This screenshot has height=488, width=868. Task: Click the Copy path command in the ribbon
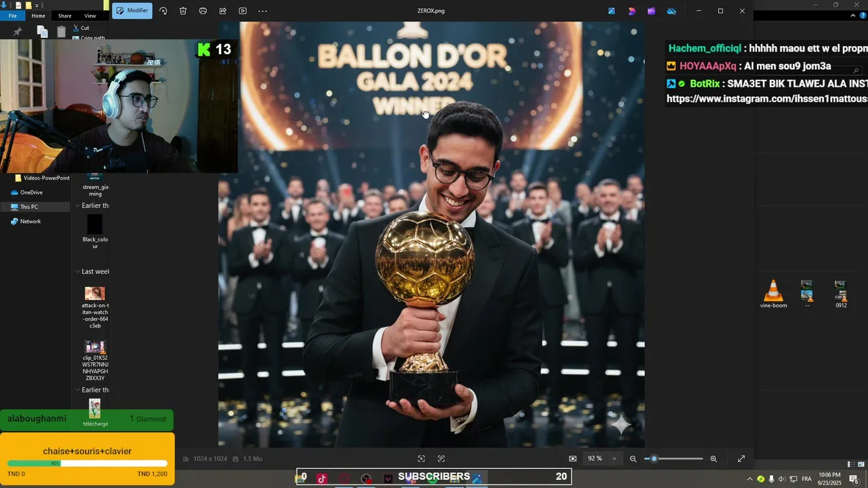(x=88, y=37)
